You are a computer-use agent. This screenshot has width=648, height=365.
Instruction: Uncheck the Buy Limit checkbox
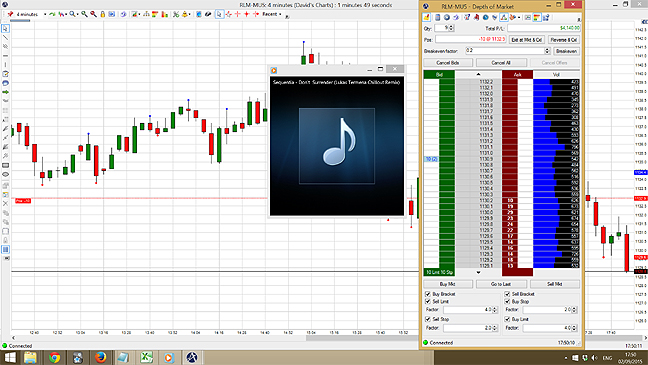(x=507, y=319)
